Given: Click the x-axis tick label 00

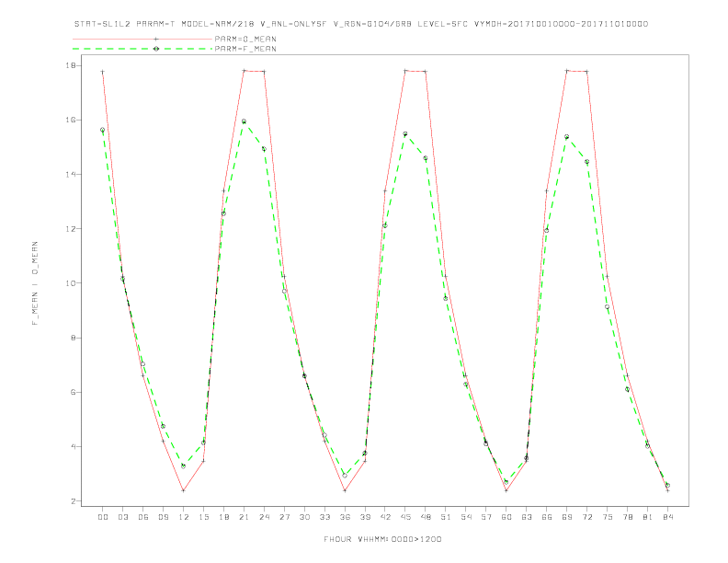Looking at the screenshot, I should 103,517.
